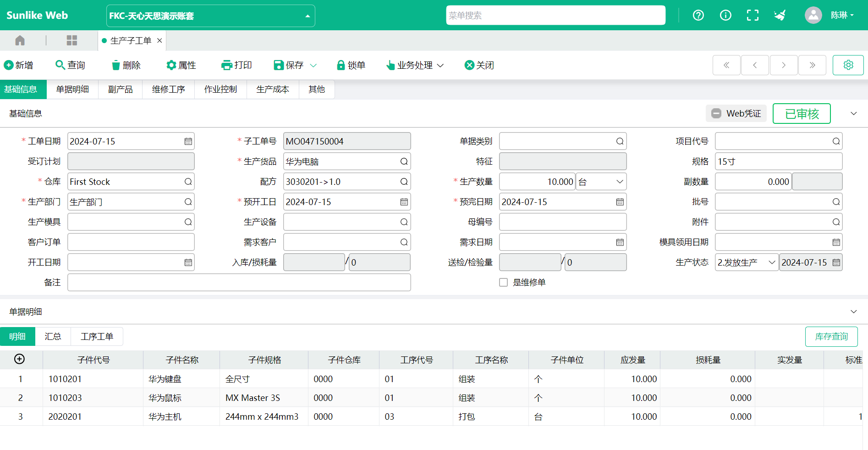Click the 库存查询 button
The width and height of the screenshot is (868, 450).
[x=831, y=337]
